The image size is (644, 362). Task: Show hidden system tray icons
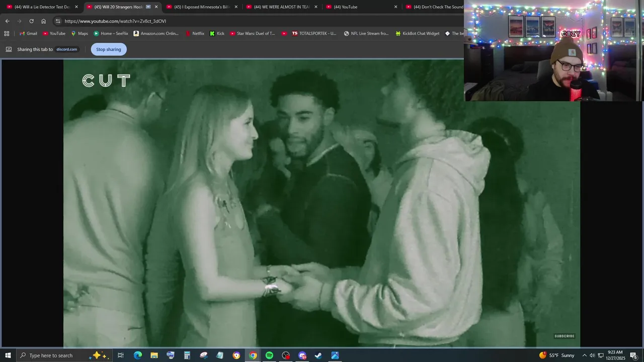584,355
